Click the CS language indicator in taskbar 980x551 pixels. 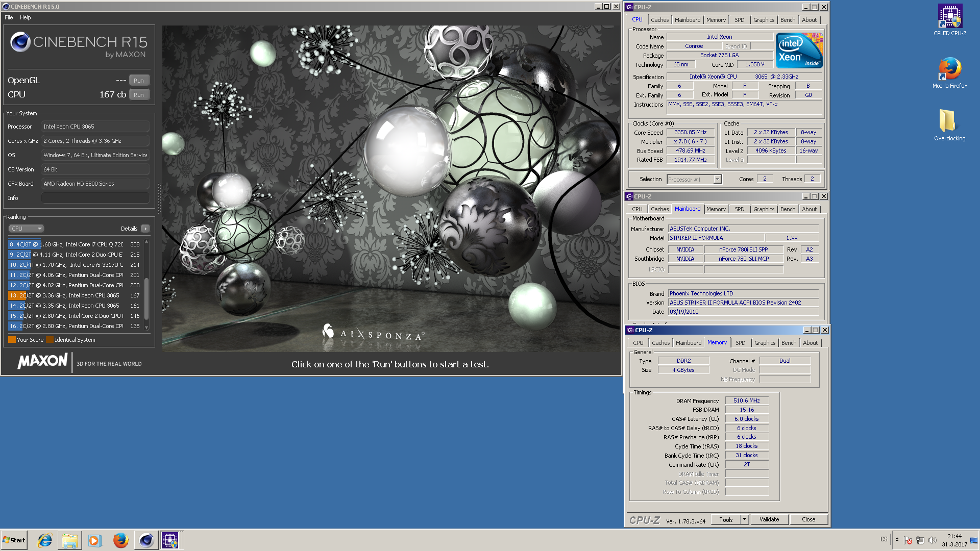(x=884, y=539)
